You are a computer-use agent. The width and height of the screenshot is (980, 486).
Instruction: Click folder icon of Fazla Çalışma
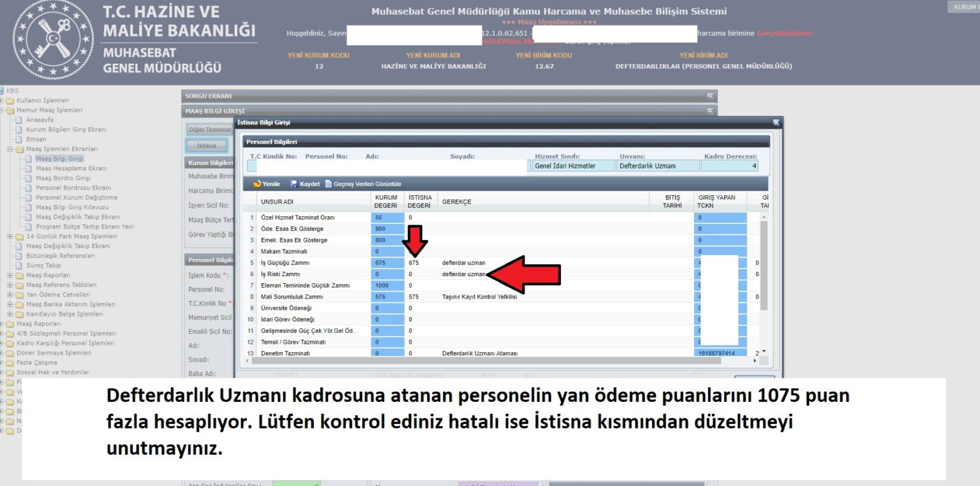pyautogui.click(x=10, y=362)
